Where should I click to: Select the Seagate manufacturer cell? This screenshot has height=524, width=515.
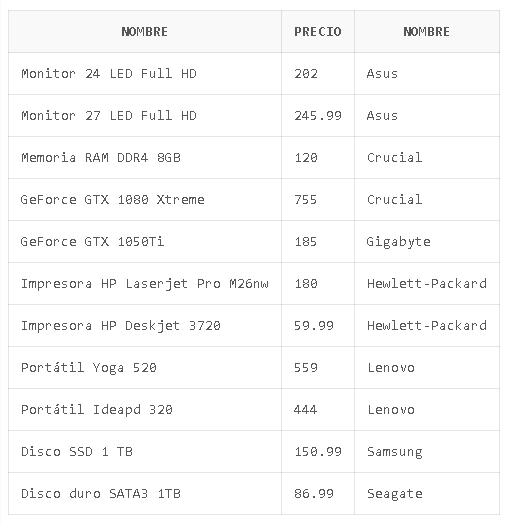click(x=427, y=494)
